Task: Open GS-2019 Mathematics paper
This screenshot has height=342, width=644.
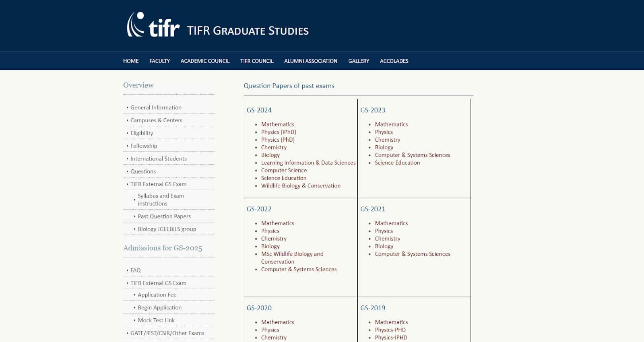Action: click(391, 322)
